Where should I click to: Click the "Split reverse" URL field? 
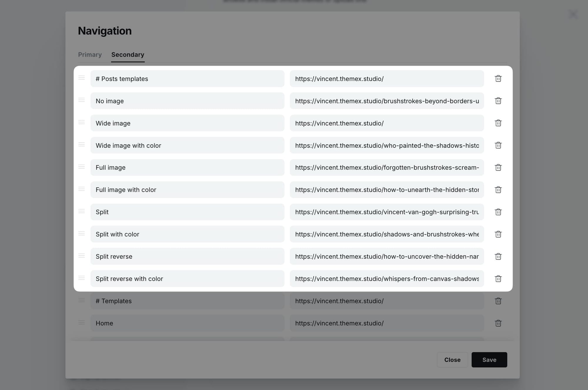tap(387, 256)
